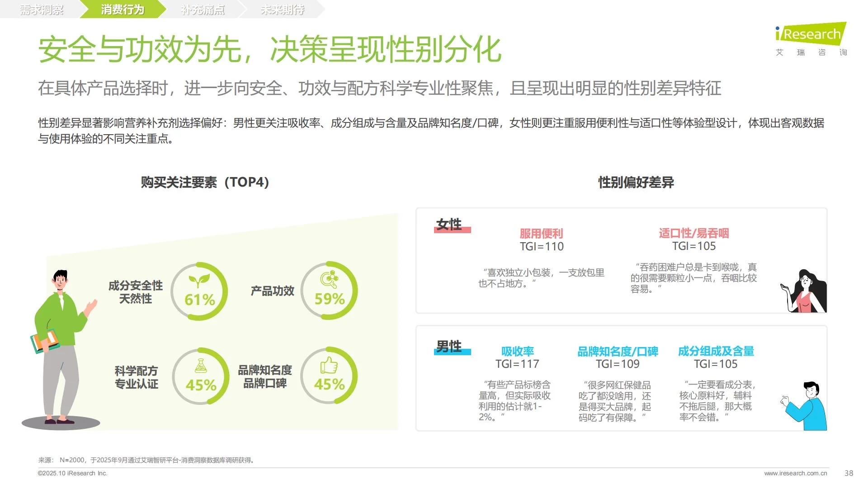Click the magnifier icon in 产品功效 circle

(x=330, y=279)
